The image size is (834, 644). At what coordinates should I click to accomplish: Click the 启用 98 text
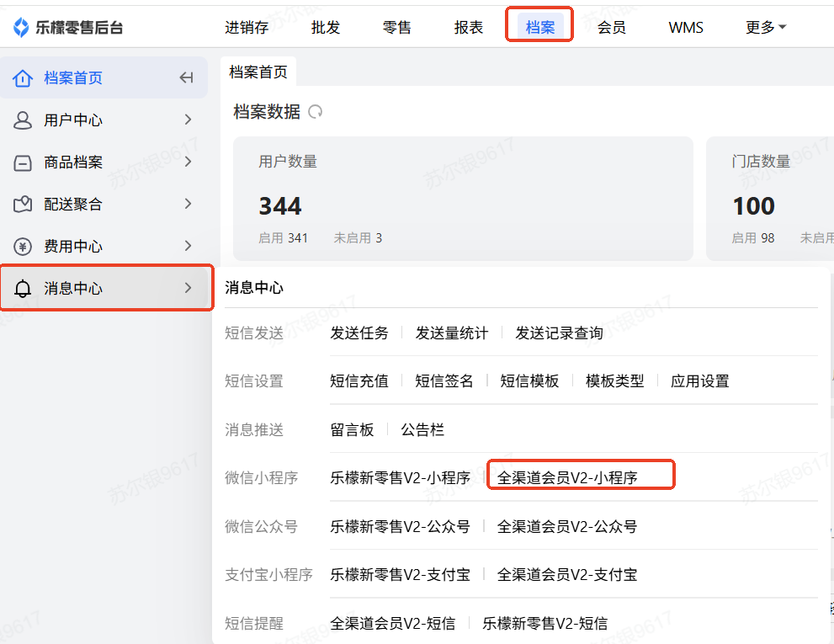(x=753, y=238)
